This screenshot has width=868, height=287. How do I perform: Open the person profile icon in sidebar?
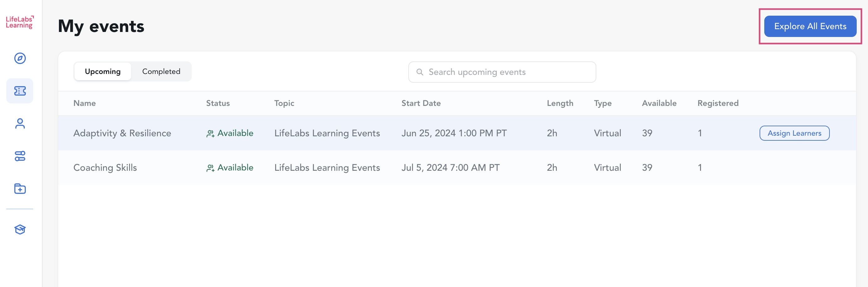pyautogui.click(x=20, y=124)
